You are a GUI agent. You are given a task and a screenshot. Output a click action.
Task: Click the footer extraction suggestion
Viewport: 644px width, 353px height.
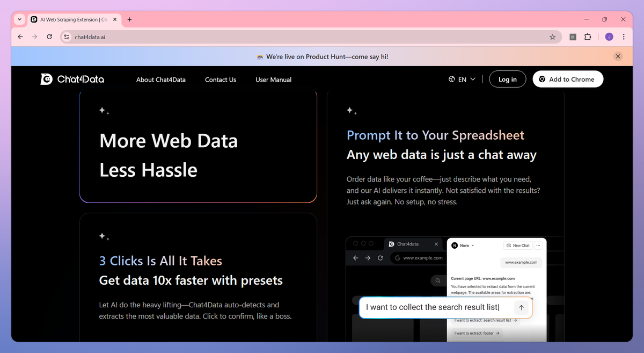click(x=477, y=333)
